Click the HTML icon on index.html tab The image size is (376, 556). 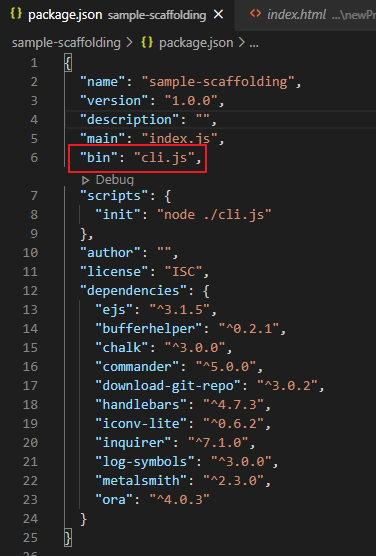(255, 14)
